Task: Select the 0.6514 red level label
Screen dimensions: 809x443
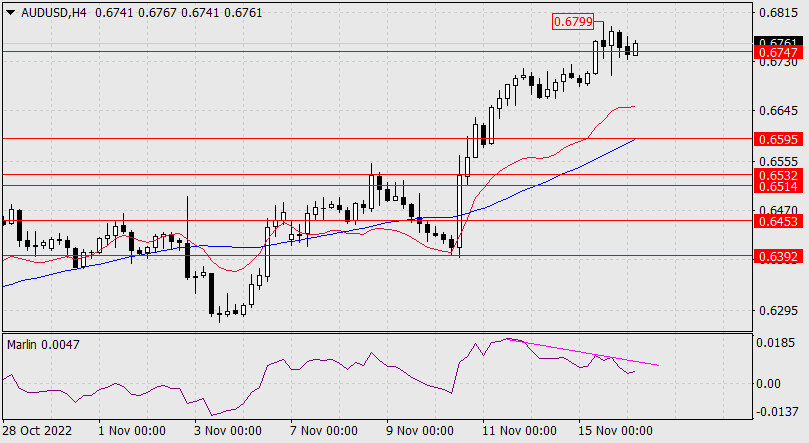Action: [779, 186]
